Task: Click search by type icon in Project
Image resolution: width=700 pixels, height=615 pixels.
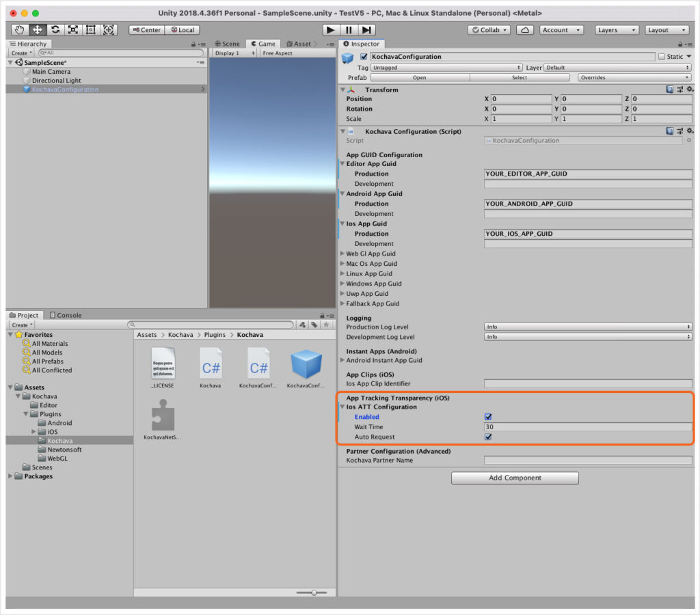Action: click(x=302, y=325)
